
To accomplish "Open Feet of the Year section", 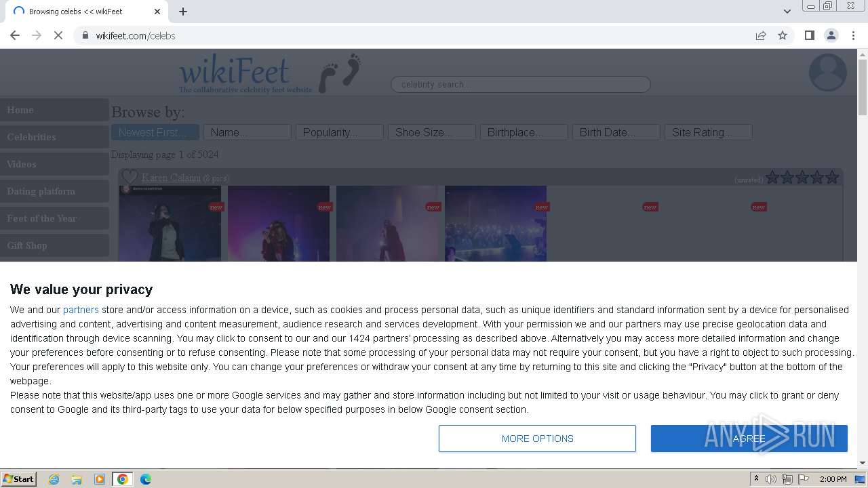I will tap(54, 218).
